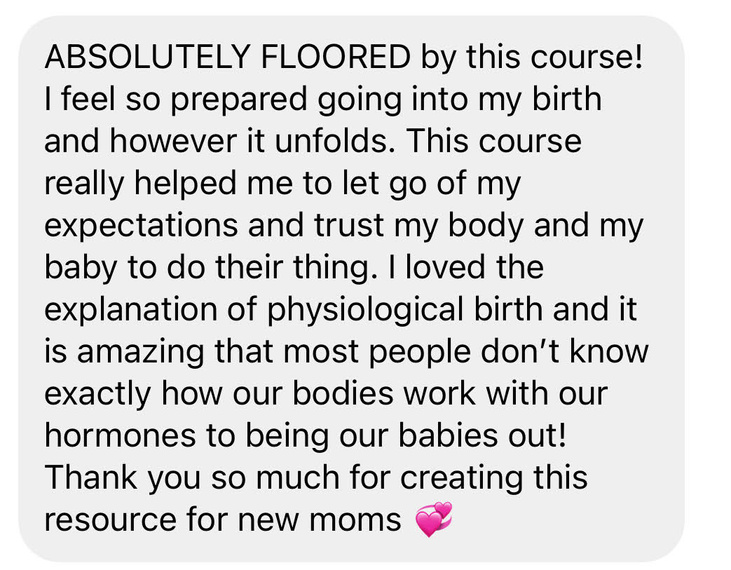Image resolution: width=731 pixels, height=570 pixels.
Task: Click the word "physiological" in the message
Action: [x=367, y=312]
